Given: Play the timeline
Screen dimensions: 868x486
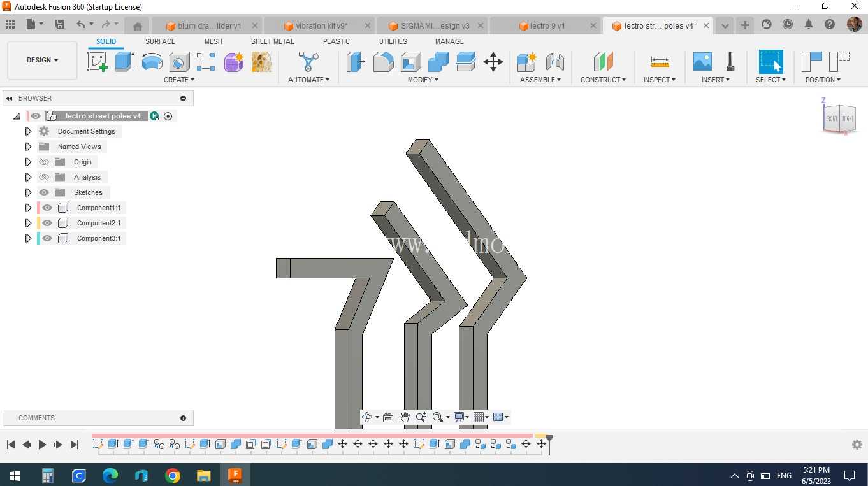Looking at the screenshot, I should pos(43,445).
